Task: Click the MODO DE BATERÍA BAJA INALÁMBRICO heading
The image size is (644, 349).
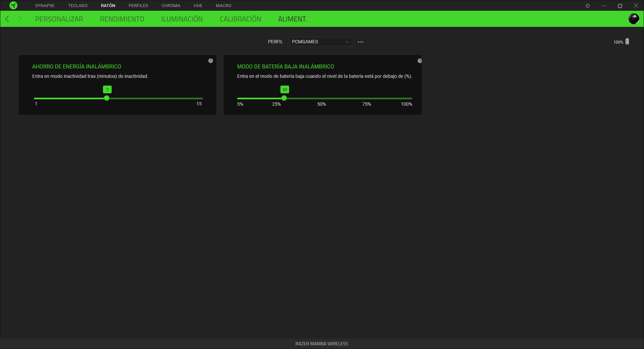Action: [285, 67]
